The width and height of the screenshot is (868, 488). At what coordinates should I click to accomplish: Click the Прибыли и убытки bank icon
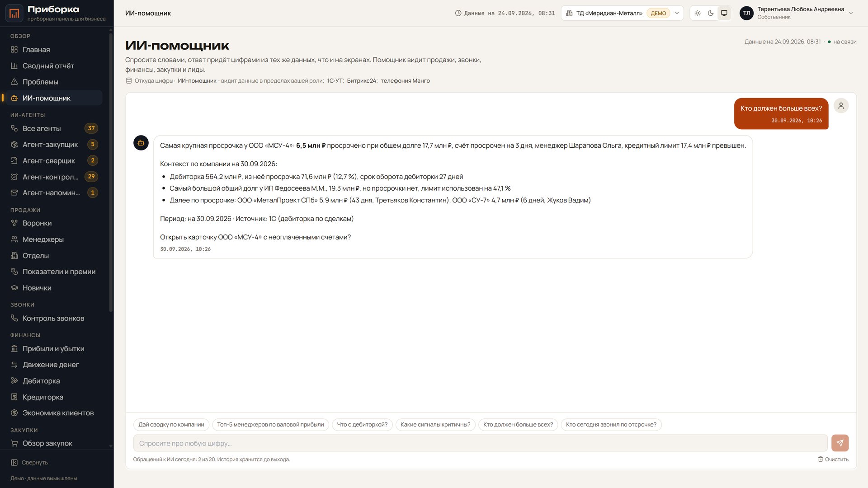coord(14,349)
